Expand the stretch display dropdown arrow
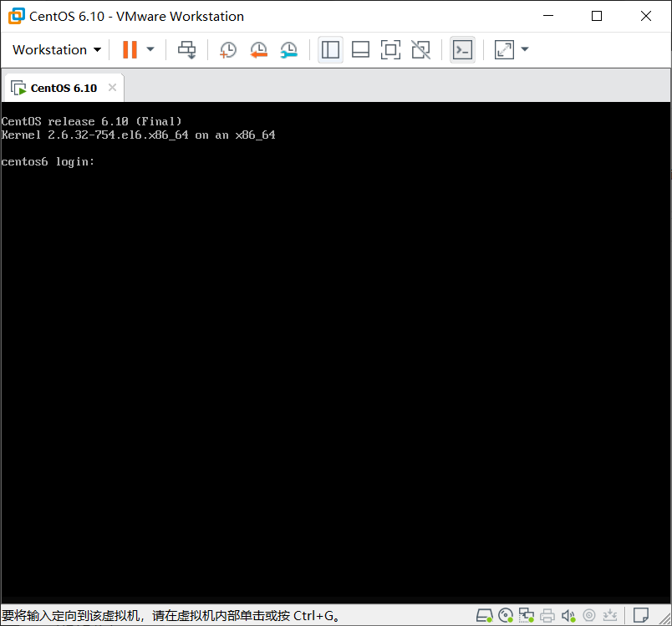 525,49
